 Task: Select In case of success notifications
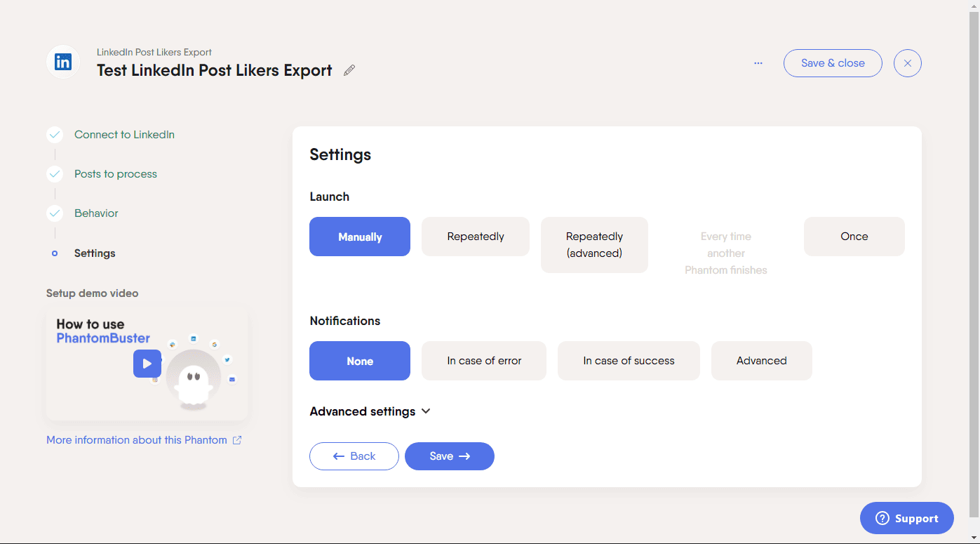(629, 361)
